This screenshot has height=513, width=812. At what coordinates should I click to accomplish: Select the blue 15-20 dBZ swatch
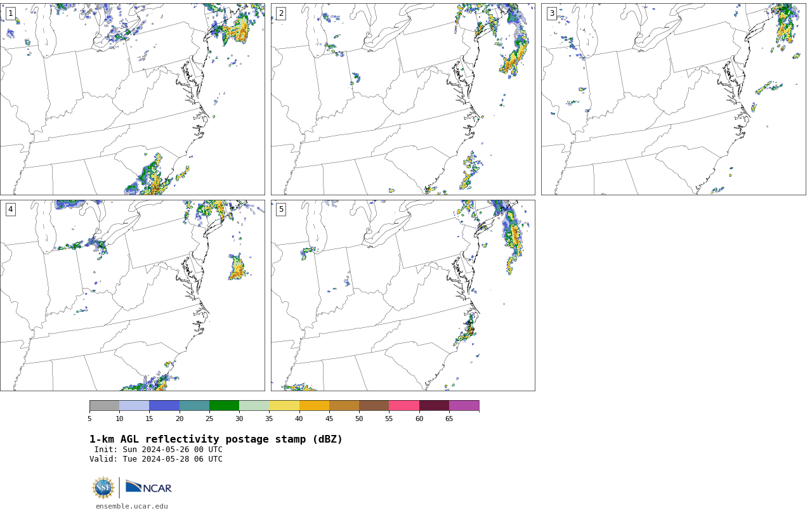(x=164, y=406)
